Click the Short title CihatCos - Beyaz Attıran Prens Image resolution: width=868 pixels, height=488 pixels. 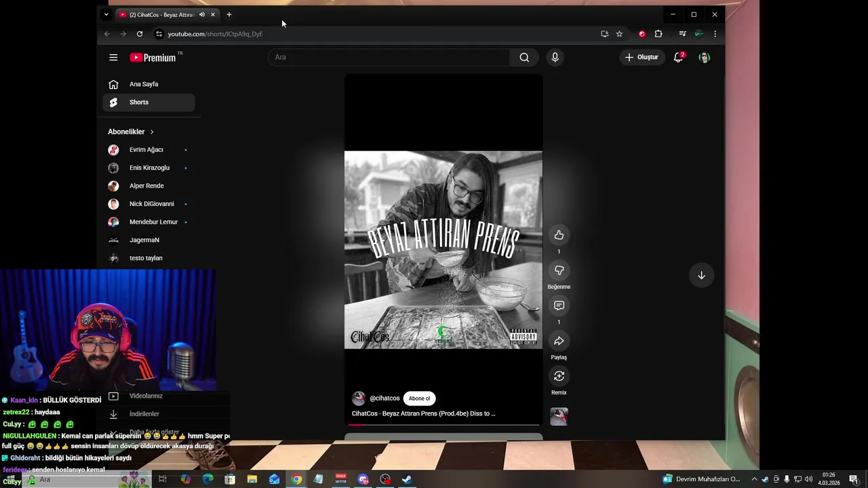tap(423, 413)
